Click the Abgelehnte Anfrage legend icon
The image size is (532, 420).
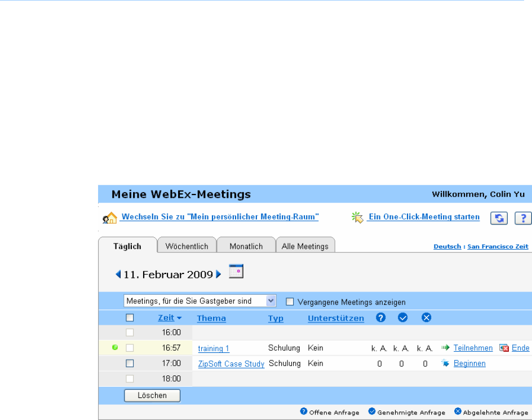pyautogui.click(x=458, y=411)
